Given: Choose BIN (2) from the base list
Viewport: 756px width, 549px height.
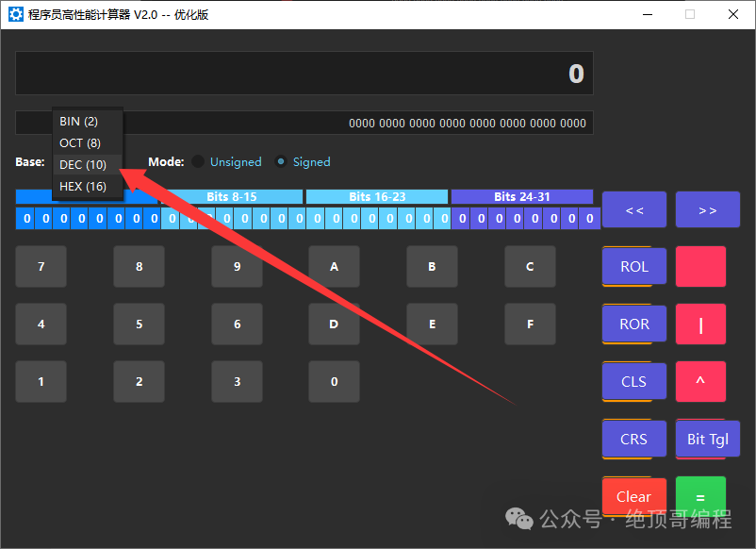Looking at the screenshot, I should (x=88, y=121).
